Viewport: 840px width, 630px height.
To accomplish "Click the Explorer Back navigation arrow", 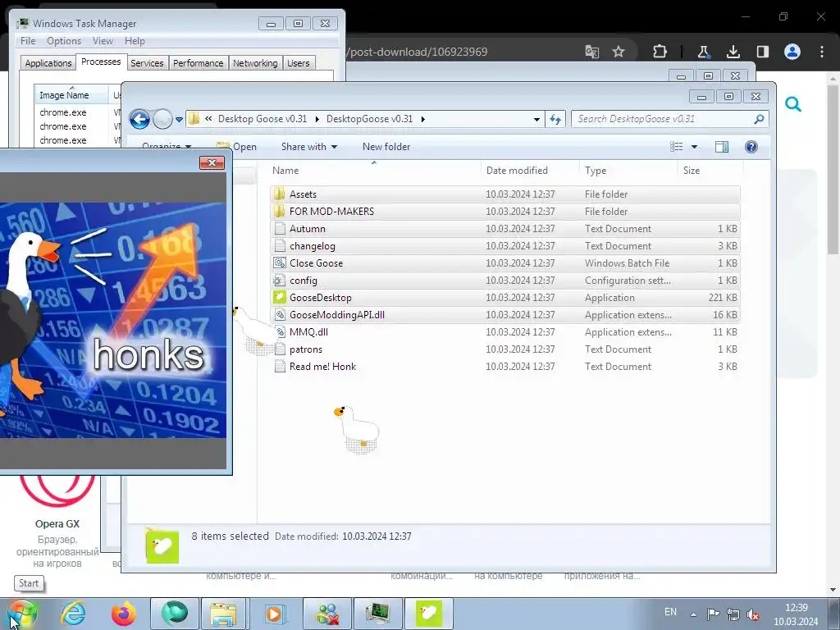I will click(x=139, y=119).
